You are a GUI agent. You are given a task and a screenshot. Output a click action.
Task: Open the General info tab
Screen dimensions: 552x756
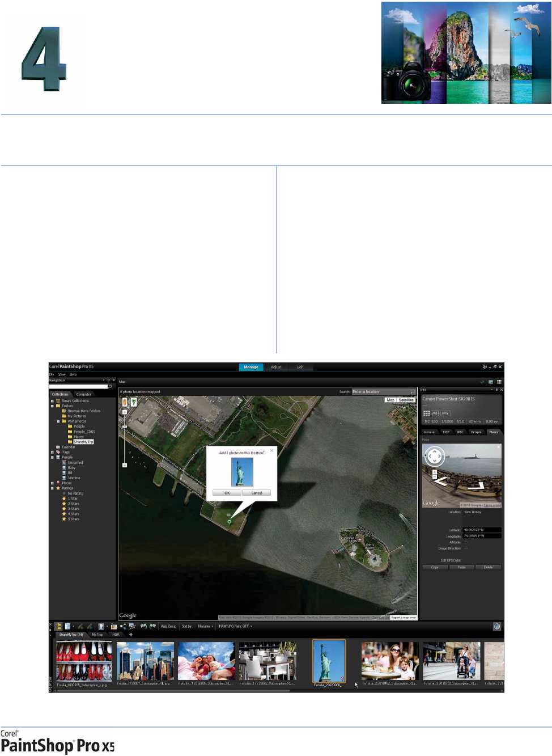pyautogui.click(x=430, y=432)
